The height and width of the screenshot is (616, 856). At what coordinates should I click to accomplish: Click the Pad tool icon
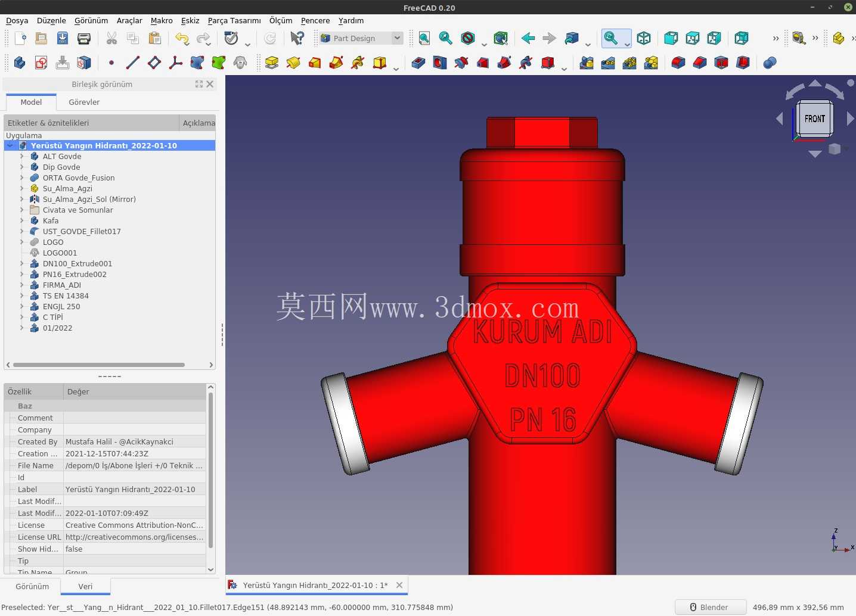(272, 63)
